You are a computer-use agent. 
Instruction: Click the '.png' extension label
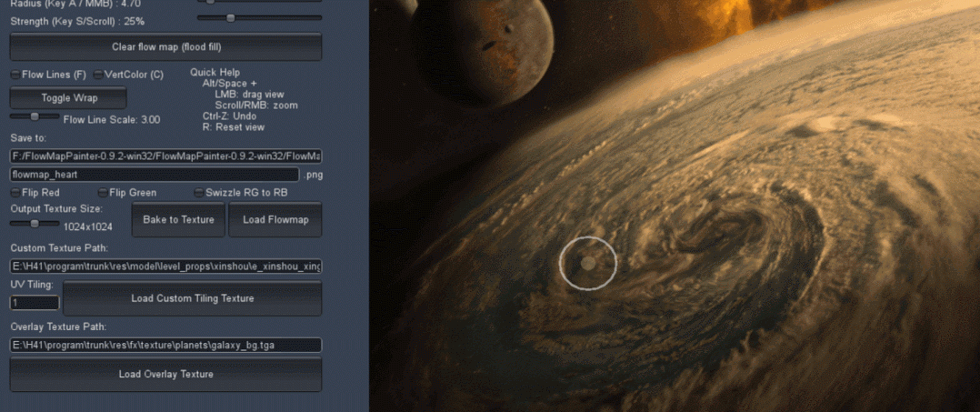click(x=313, y=175)
